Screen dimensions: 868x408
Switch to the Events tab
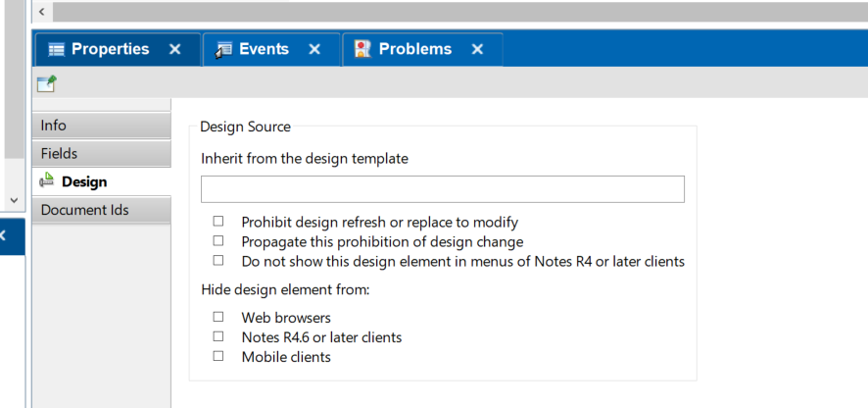click(x=271, y=49)
